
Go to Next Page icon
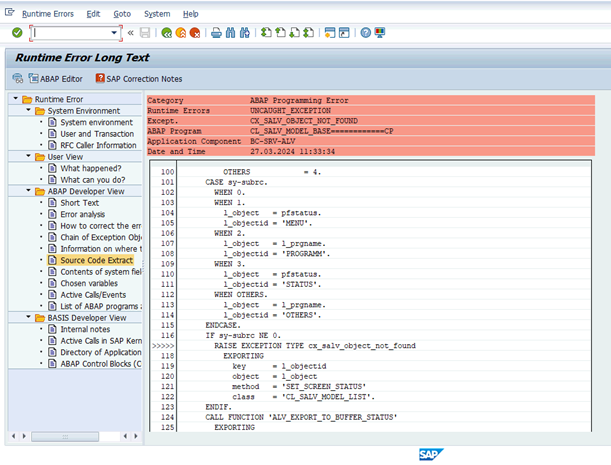(x=294, y=33)
